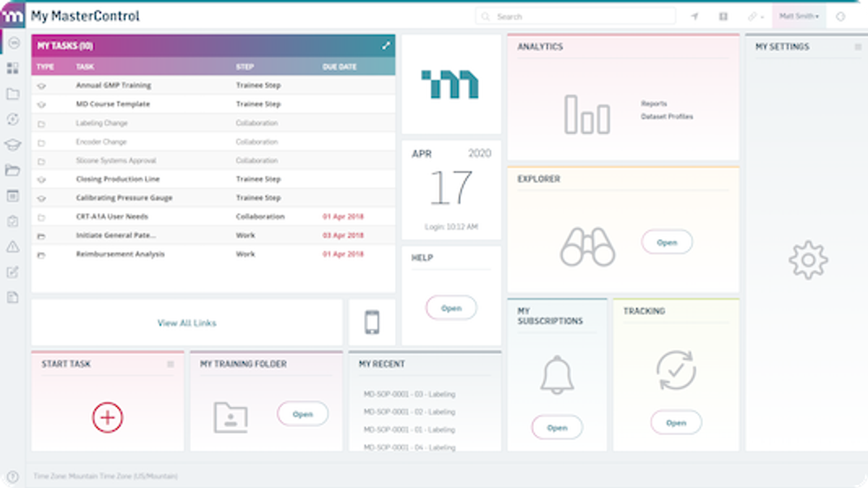Click the square panel icon in top bar
This screenshot has width=868, height=488.
[x=723, y=17]
